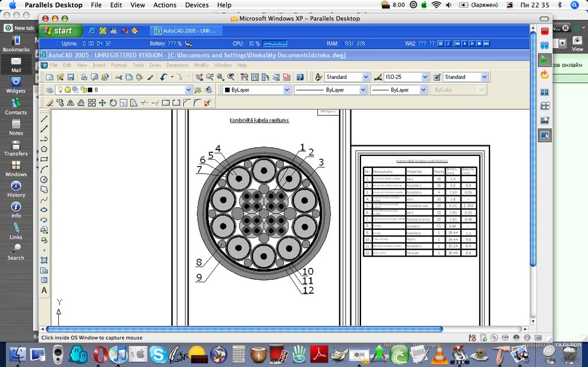Open Spotlight search in the menu bar
The width and height of the screenshot is (588, 367).
click(x=575, y=5)
